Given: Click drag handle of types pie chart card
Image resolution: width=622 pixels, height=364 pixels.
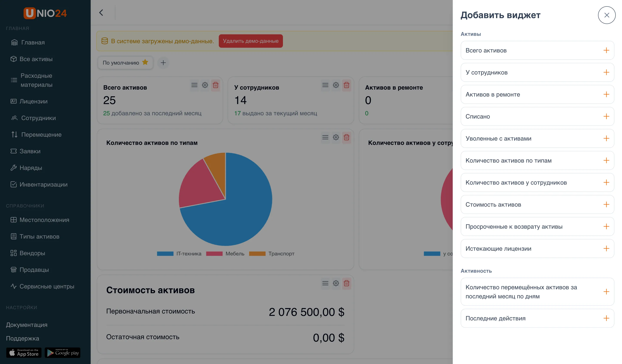Looking at the screenshot, I should pos(325,137).
